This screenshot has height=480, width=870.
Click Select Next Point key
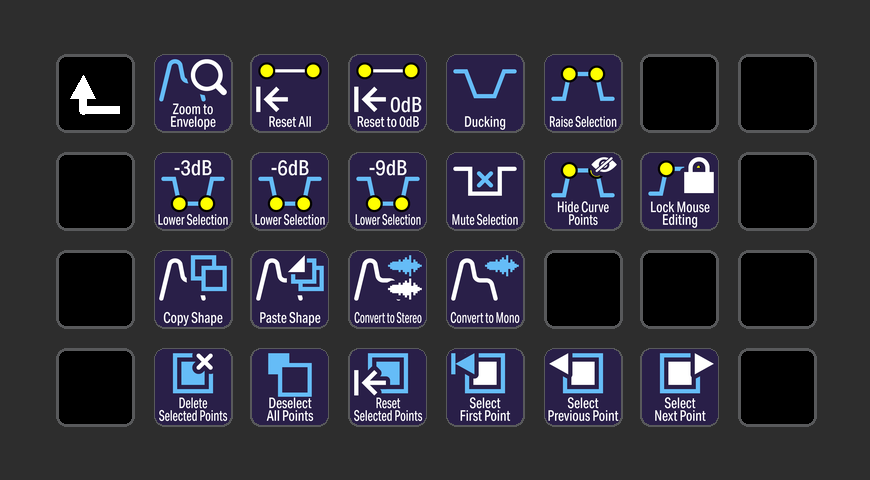tap(680, 387)
